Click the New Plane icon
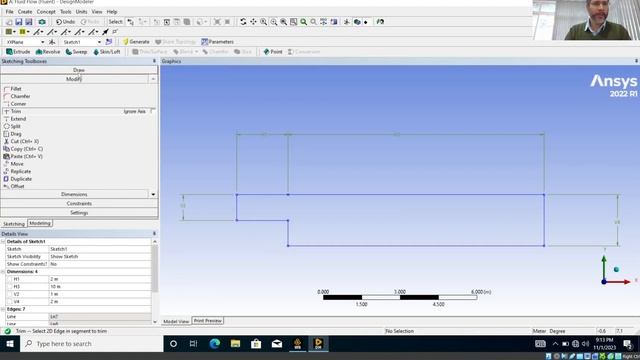640x360 pixels. click(x=52, y=42)
